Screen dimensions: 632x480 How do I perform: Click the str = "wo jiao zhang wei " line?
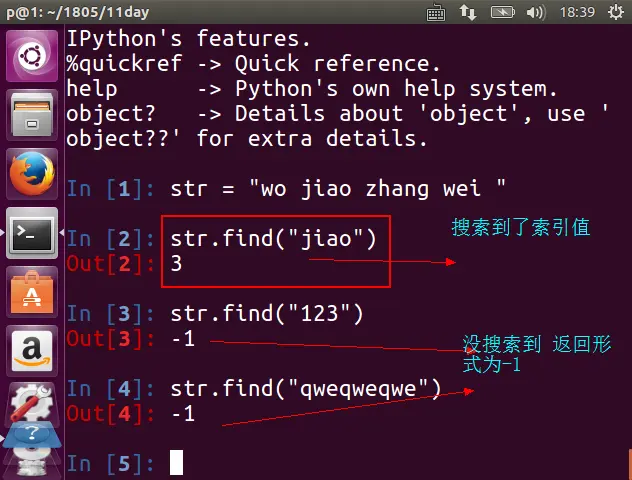(338, 189)
